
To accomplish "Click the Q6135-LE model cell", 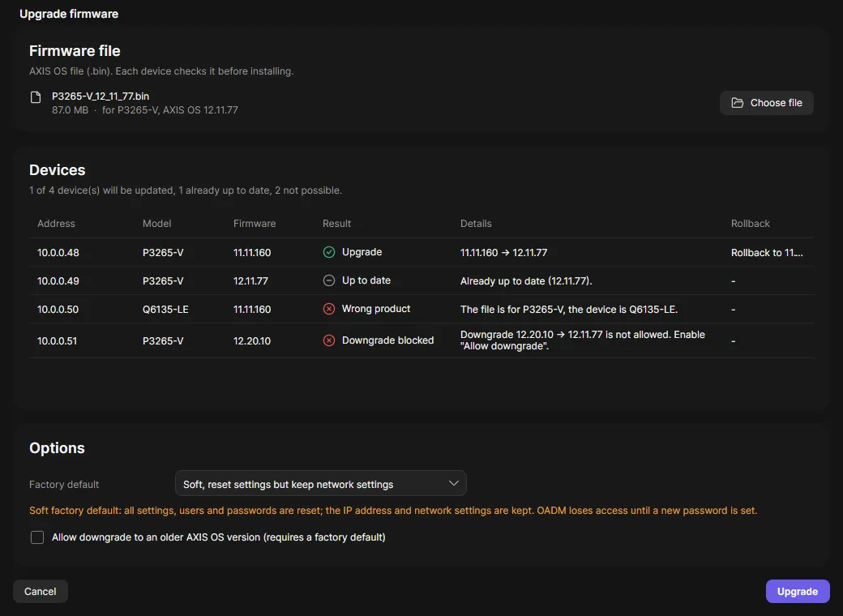I will (x=165, y=310).
